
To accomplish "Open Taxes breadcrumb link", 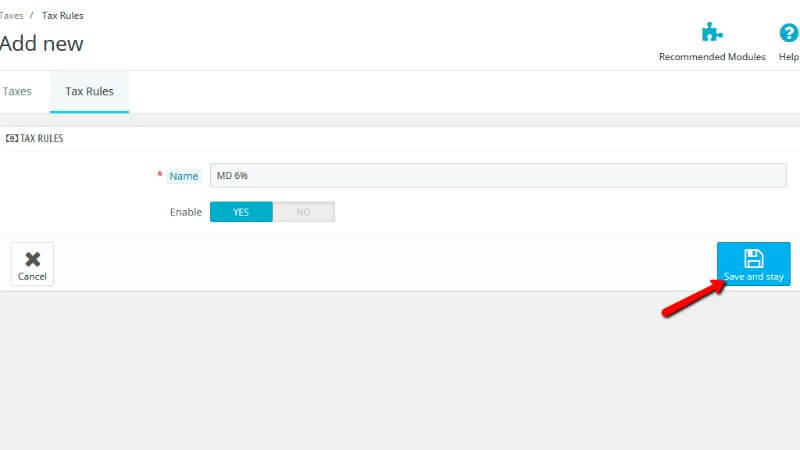I will point(11,15).
